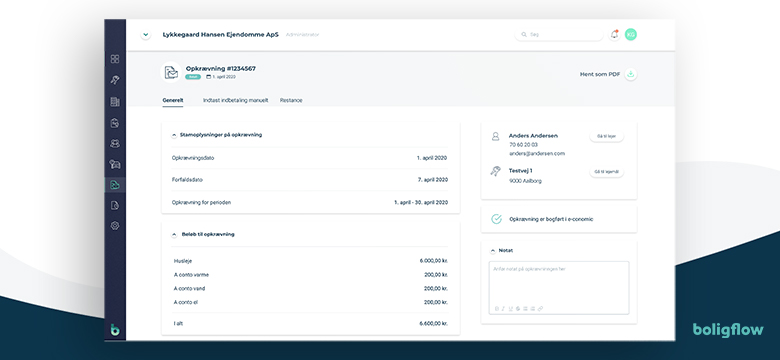The width and height of the screenshot is (780, 360).
Task: Click the notification bell icon
Action: click(615, 34)
